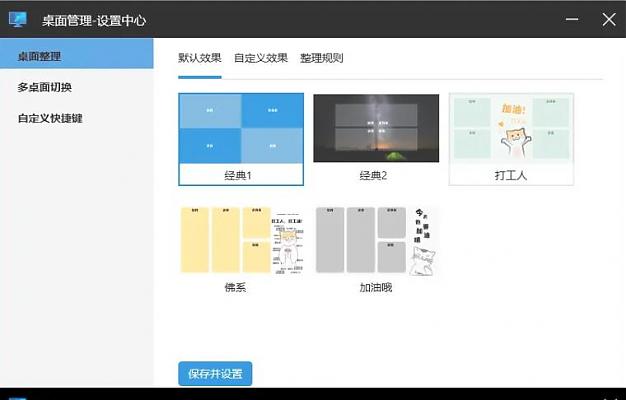Click the monitor app icon in title bar
The width and height of the screenshot is (626, 400).
tap(17, 19)
